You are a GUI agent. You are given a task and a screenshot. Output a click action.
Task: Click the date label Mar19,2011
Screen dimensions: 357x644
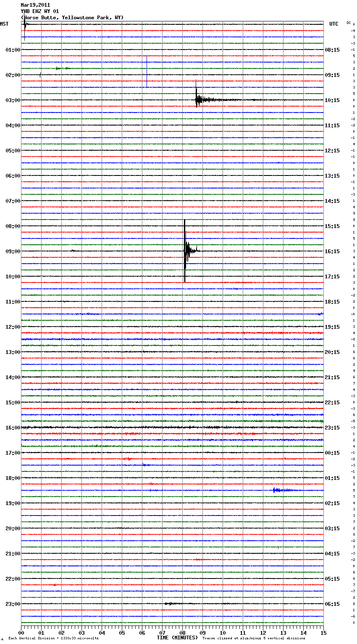click(x=35, y=5)
